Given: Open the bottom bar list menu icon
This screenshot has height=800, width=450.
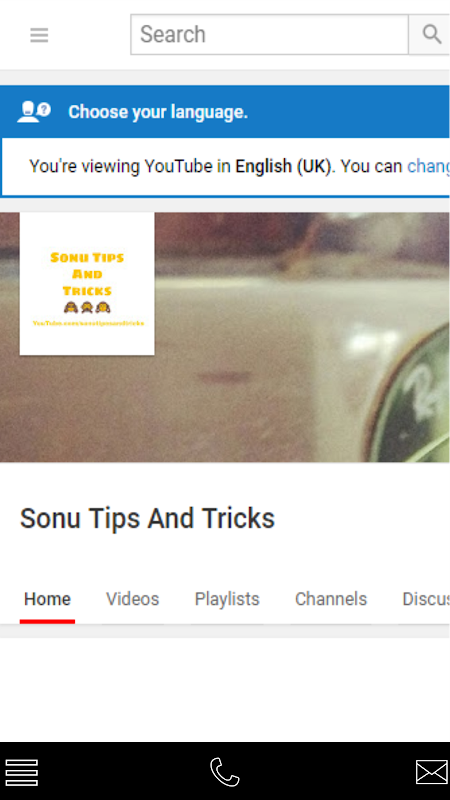Looking at the screenshot, I should point(21,772).
